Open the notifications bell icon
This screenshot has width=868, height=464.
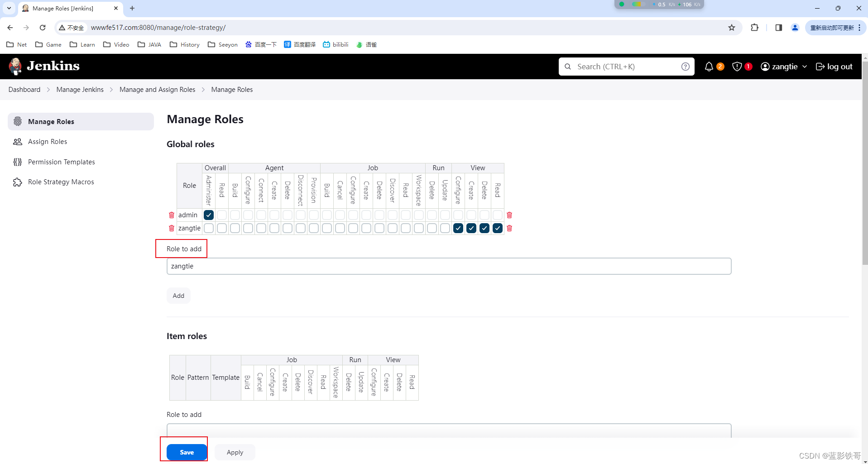coord(709,67)
